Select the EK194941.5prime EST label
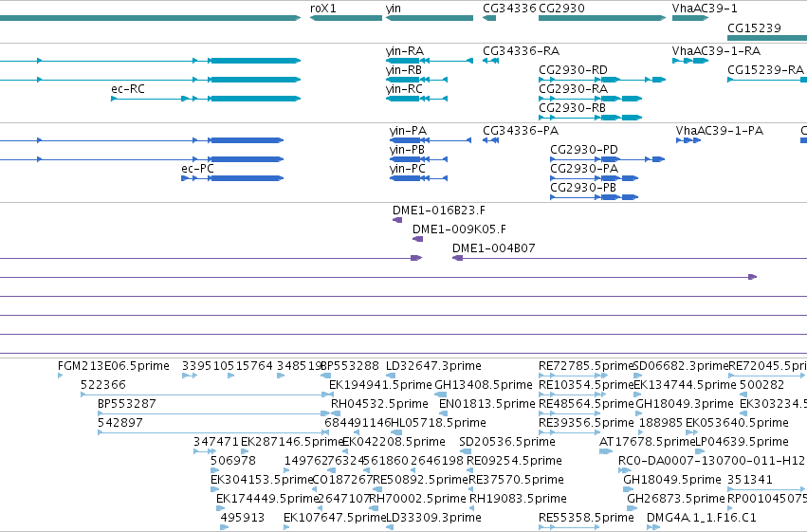The height and width of the screenshot is (532, 807). tap(381, 385)
